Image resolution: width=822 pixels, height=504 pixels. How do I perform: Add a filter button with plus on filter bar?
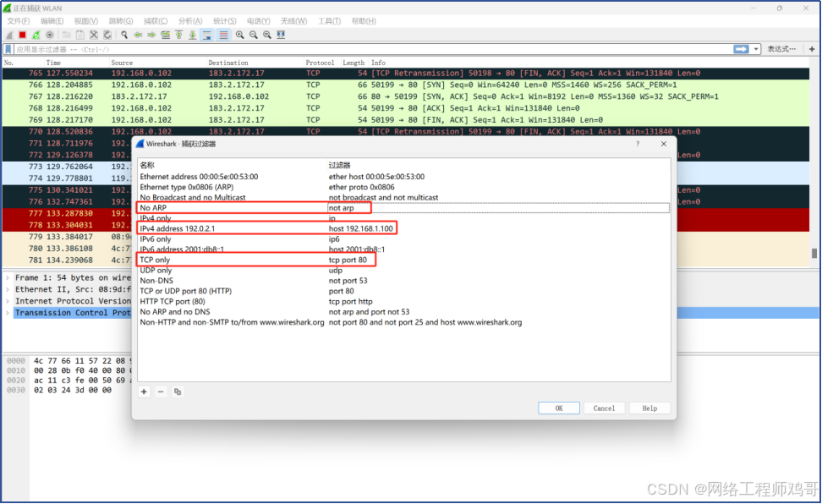point(812,49)
